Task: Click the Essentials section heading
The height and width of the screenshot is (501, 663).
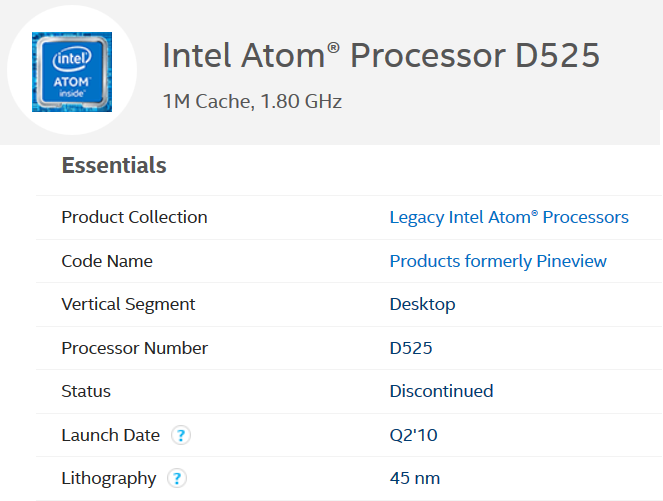Action: 114,165
